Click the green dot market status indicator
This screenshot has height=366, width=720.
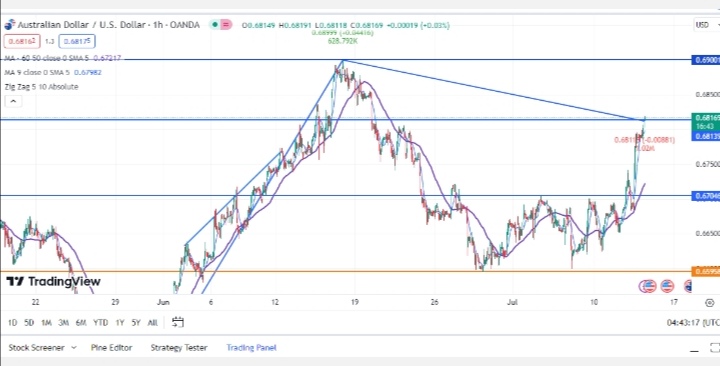[215, 25]
